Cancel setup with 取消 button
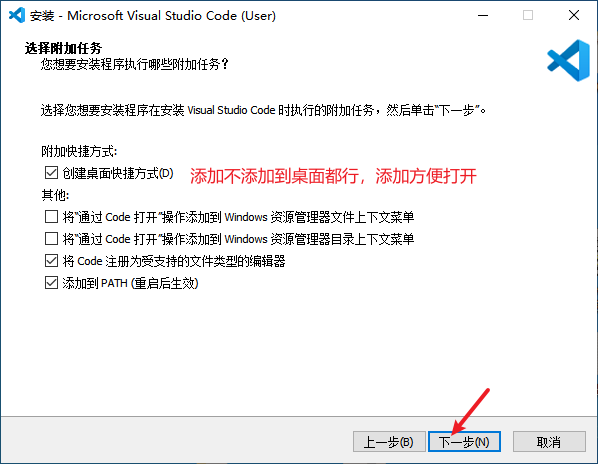The image size is (598, 464). [549, 442]
